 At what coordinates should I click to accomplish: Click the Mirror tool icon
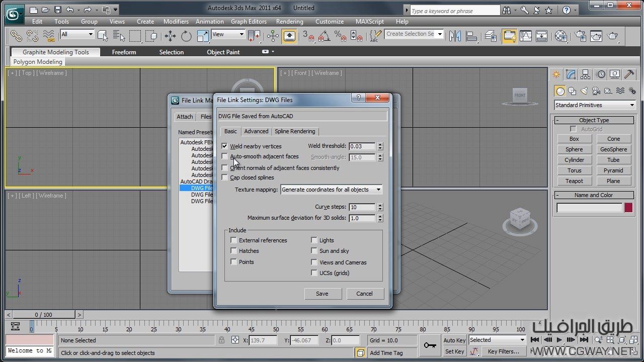[455, 36]
